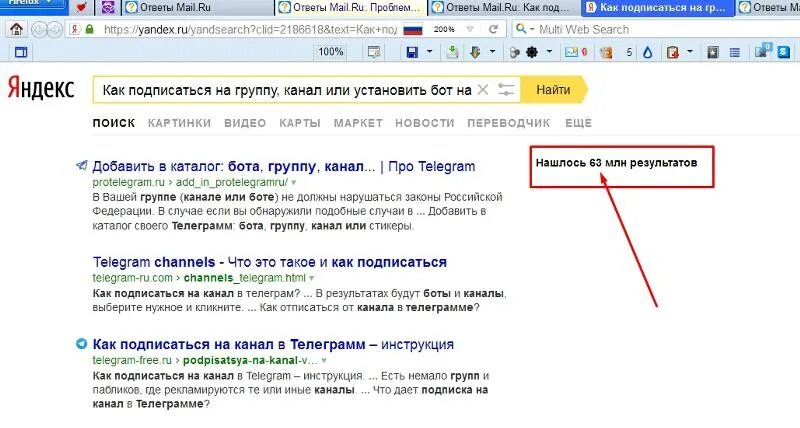
Task: Open 'Как подписаться на канал в Телеграмм – инструкция'
Action: [273, 344]
